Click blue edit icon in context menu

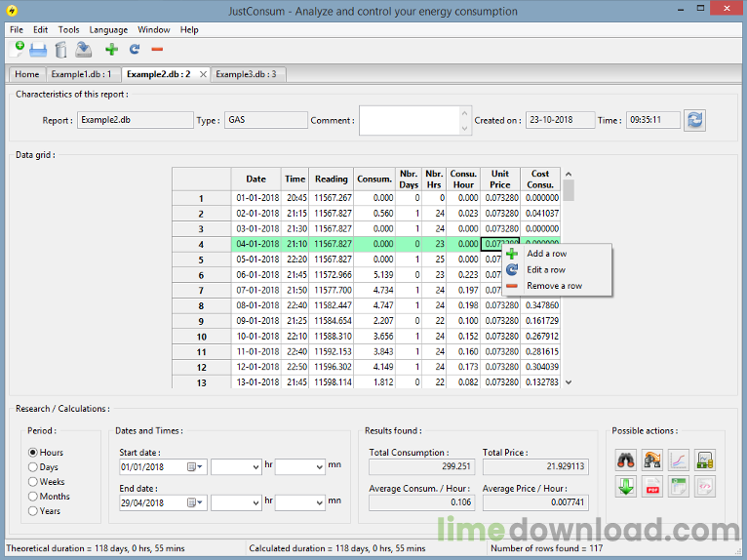[x=512, y=269]
